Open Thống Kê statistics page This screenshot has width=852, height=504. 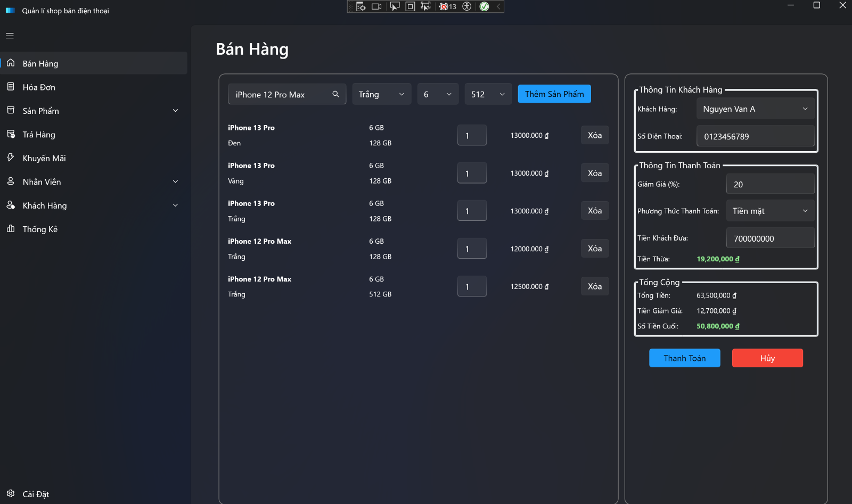point(40,229)
